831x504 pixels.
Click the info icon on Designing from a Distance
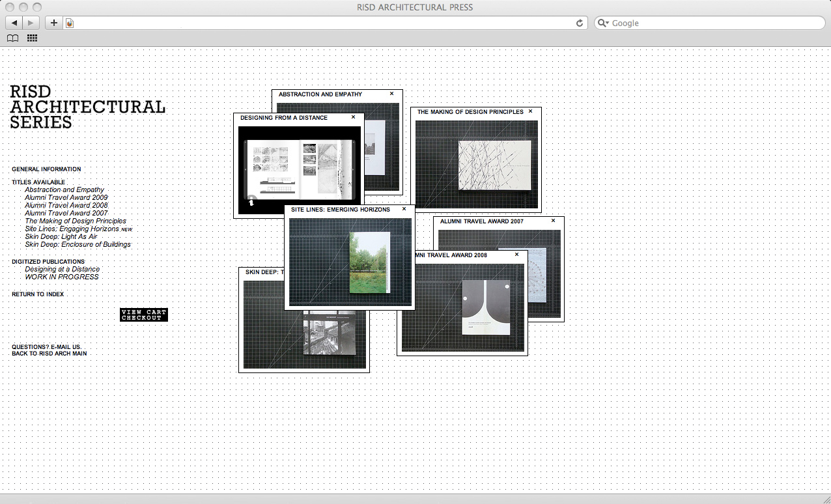pyautogui.click(x=251, y=202)
